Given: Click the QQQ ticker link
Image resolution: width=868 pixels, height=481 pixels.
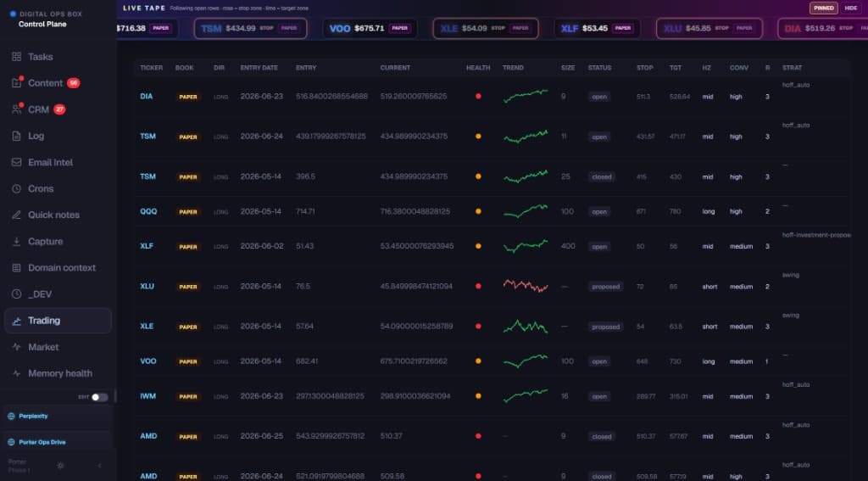Looking at the screenshot, I should 148,211.
